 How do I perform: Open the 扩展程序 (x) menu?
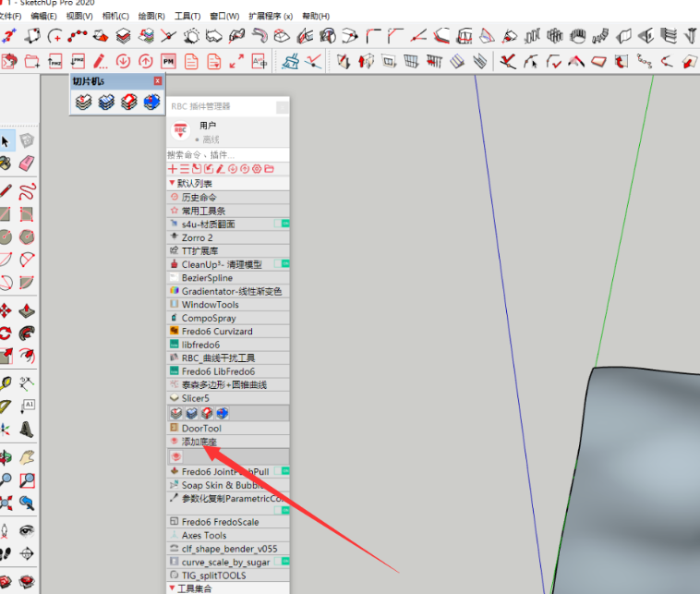click(x=271, y=16)
